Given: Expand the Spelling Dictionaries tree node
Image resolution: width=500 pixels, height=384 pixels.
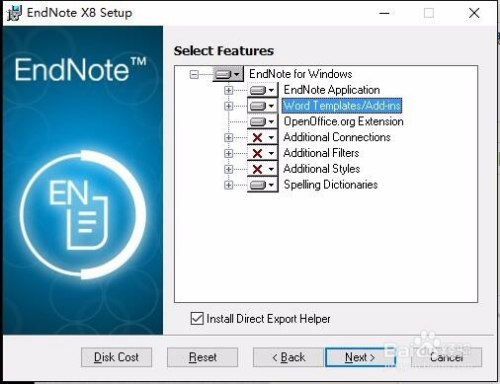Looking at the screenshot, I should (228, 185).
